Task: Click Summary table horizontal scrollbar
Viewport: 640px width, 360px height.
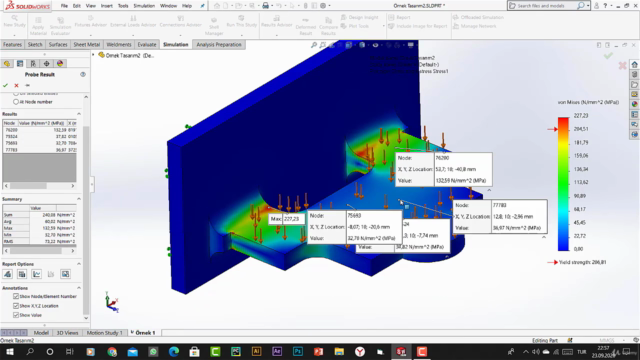Action: [39, 251]
